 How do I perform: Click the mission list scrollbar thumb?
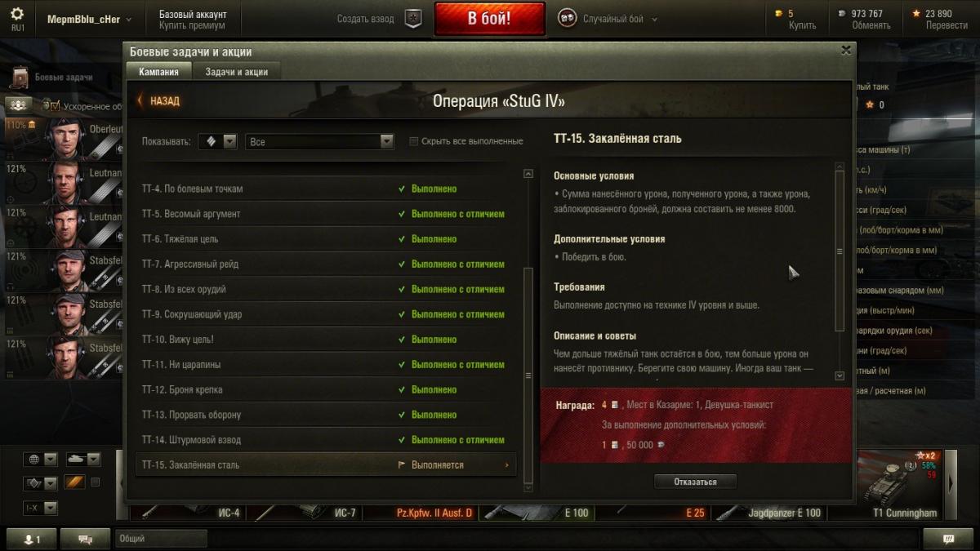(x=528, y=376)
